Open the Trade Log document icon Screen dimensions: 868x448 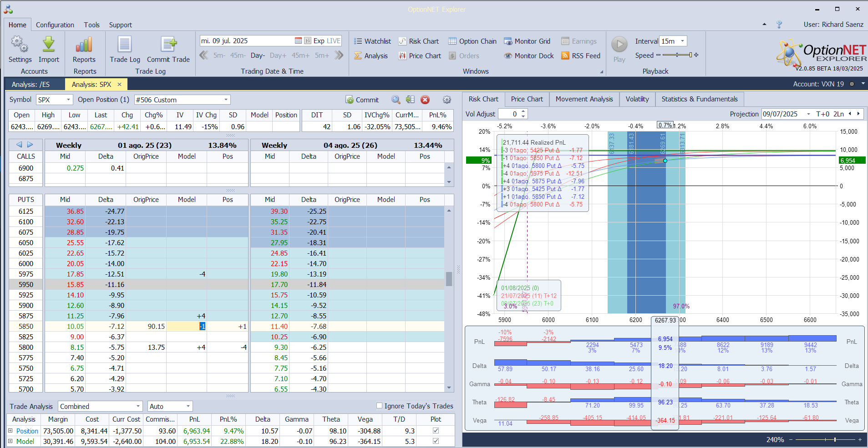click(125, 44)
